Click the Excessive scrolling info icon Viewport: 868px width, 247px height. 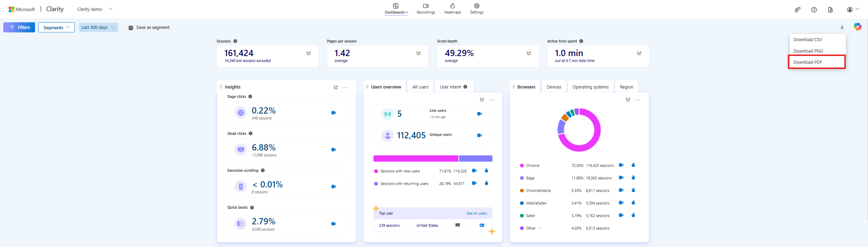tap(263, 170)
